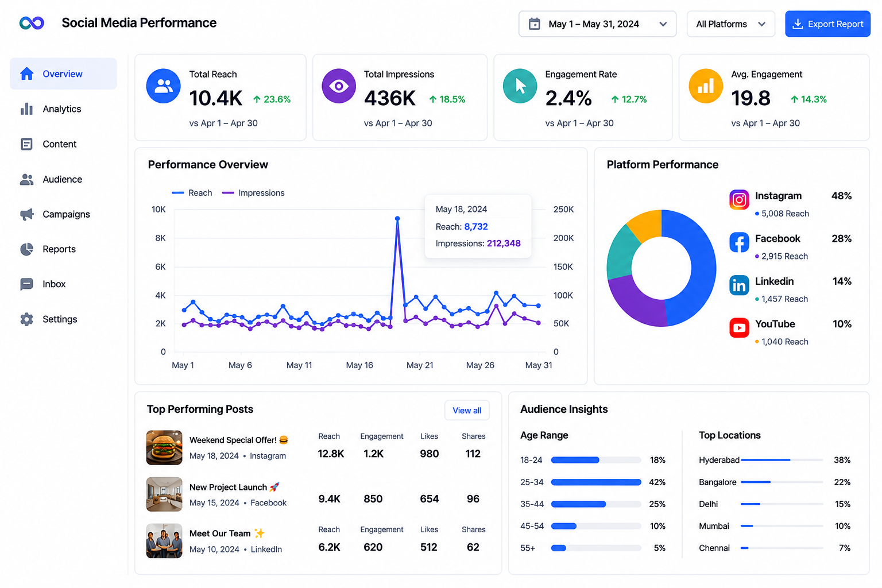Click the 25-34 age range bar
This screenshot has width=882, height=588.
(596, 482)
